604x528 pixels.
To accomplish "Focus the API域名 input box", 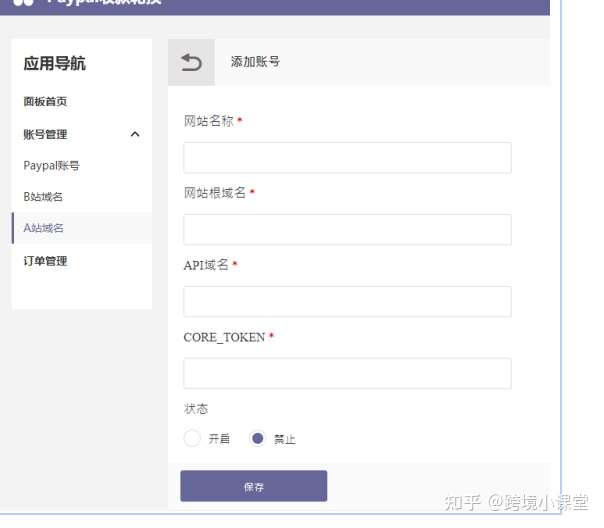I will click(347, 302).
